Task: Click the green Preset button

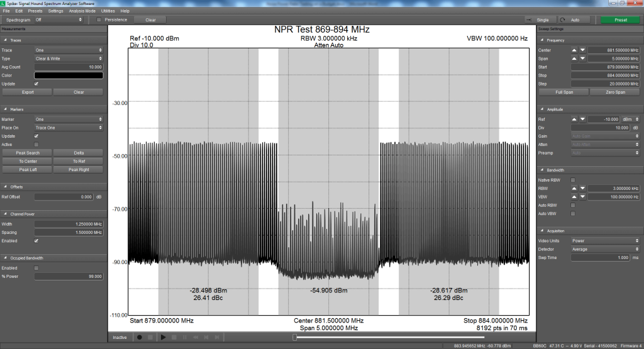Action: pyautogui.click(x=620, y=19)
